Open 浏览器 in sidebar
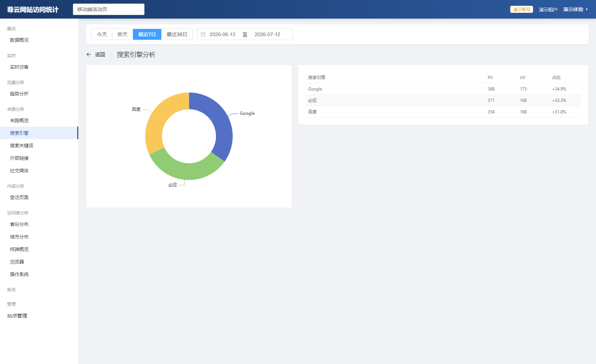 39,262
